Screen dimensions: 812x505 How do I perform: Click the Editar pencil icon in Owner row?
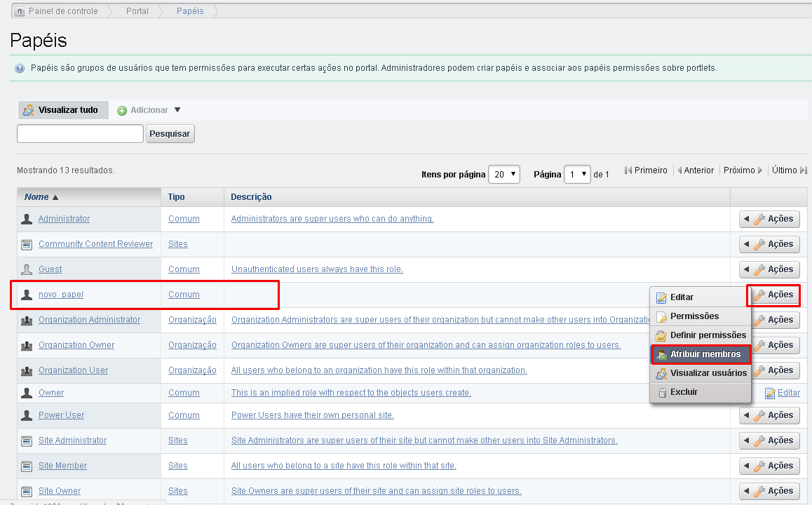click(771, 393)
